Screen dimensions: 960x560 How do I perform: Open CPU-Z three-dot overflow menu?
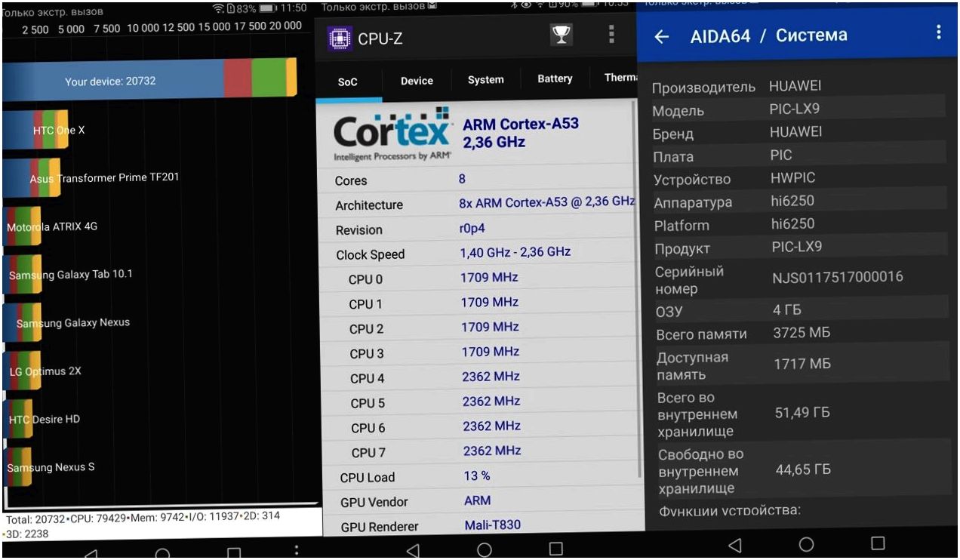point(611,35)
